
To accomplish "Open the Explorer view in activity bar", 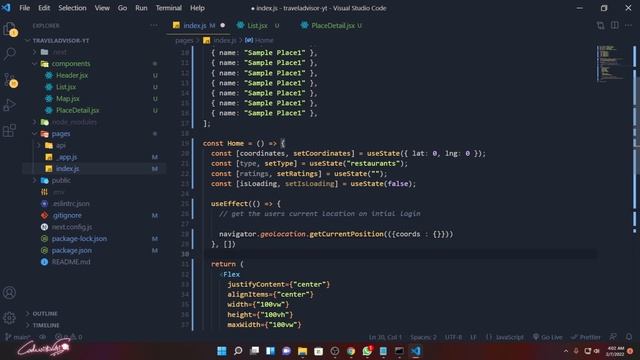I will pos(9,29).
